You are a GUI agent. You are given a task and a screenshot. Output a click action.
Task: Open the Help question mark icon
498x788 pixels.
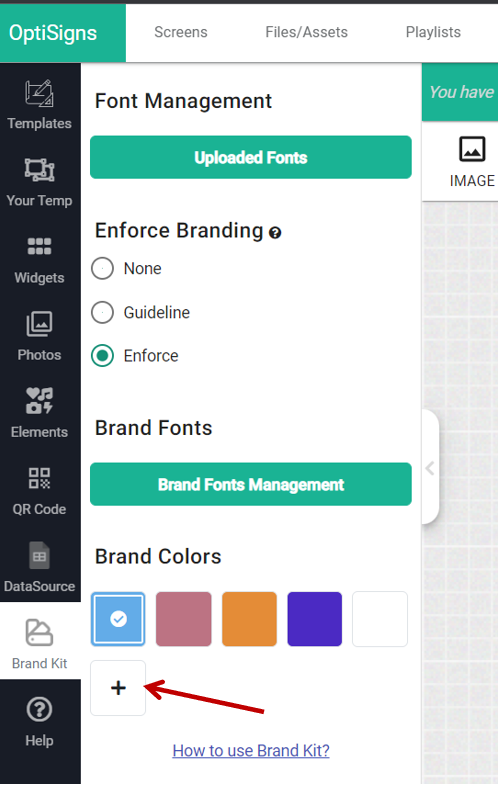(x=39, y=710)
